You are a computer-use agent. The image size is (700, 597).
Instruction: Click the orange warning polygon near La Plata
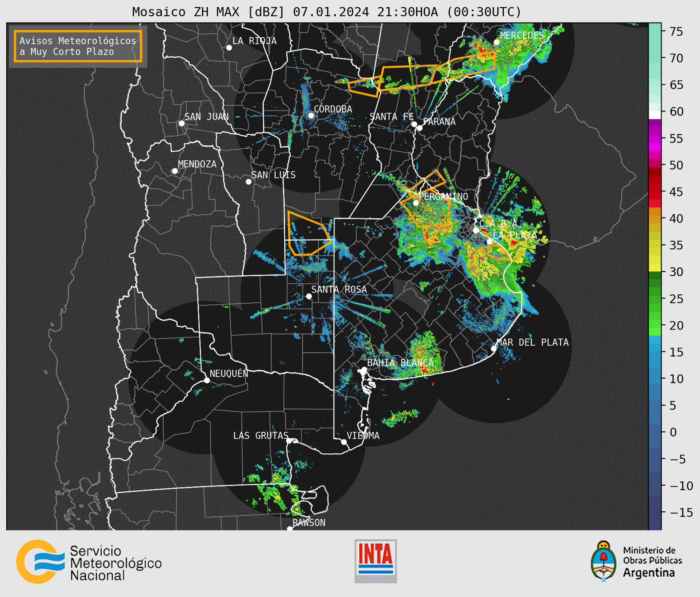496,252
